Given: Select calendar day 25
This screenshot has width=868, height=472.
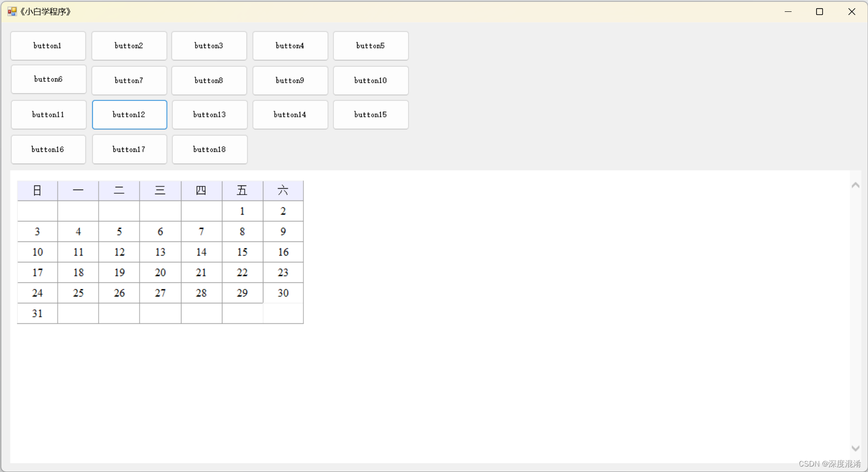Looking at the screenshot, I should [78, 293].
